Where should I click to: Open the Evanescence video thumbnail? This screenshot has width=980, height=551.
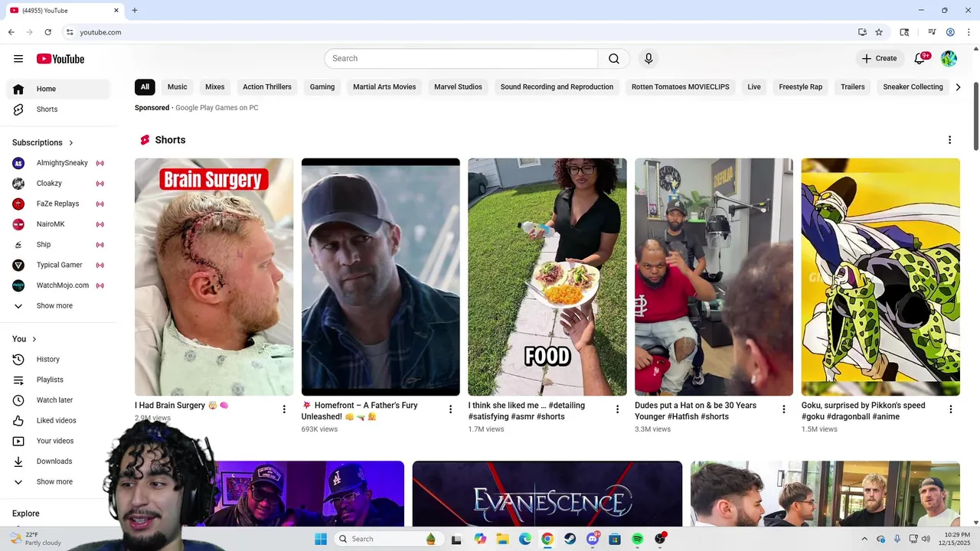(547, 494)
